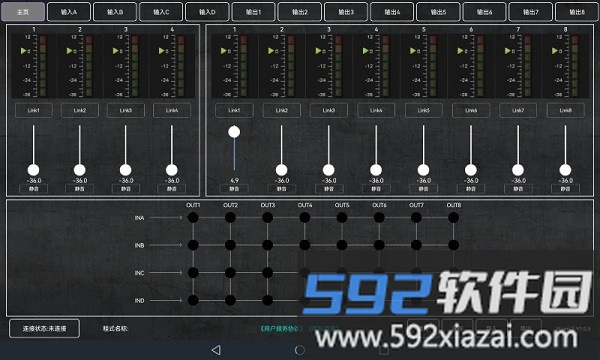
Task: Toggle Link5 in the output section
Action: click(x=424, y=110)
